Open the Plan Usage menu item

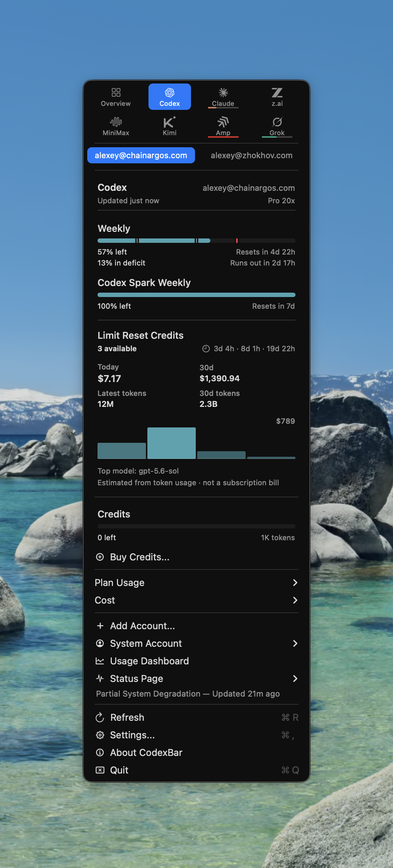pos(196,583)
